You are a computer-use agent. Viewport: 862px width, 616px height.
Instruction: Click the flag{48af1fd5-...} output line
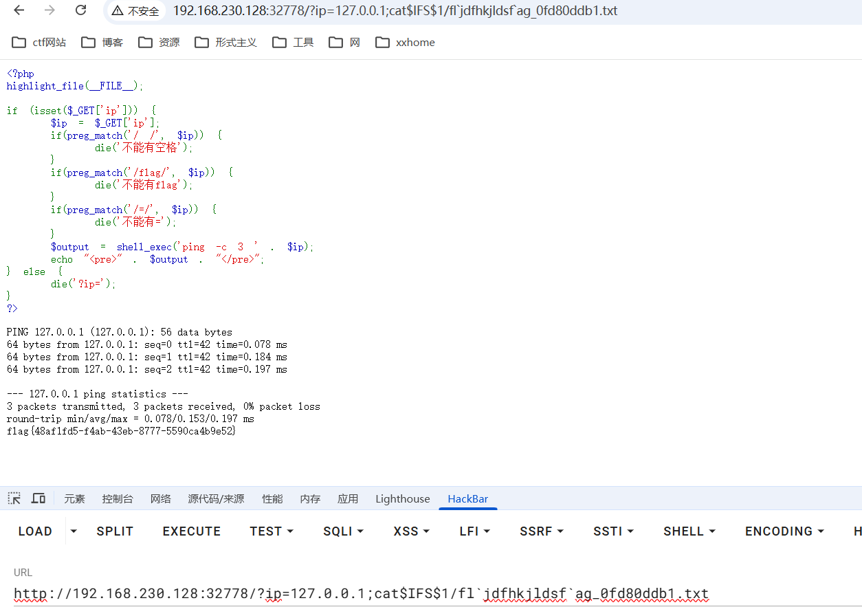(x=122, y=431)
